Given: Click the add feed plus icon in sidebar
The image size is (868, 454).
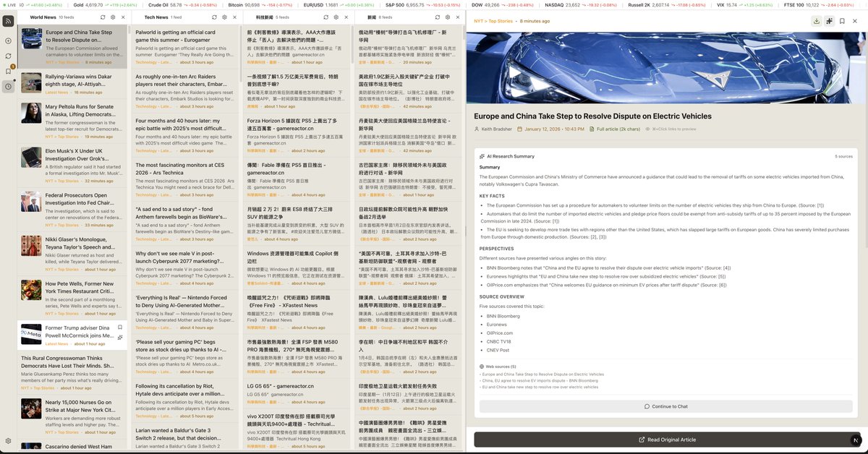Looking at the screenshot, I should click(x=8, y=40).
